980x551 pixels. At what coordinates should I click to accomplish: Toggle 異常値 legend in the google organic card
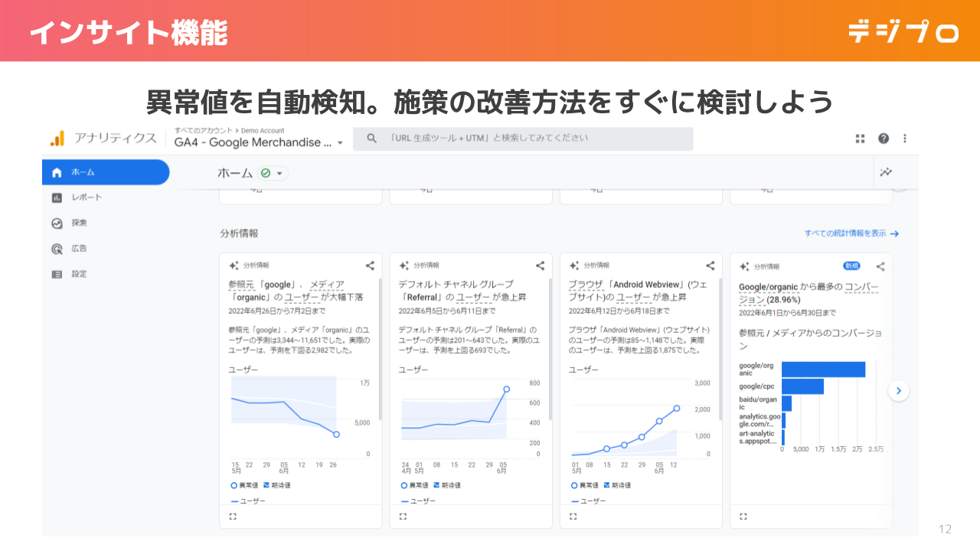(245, 485)
